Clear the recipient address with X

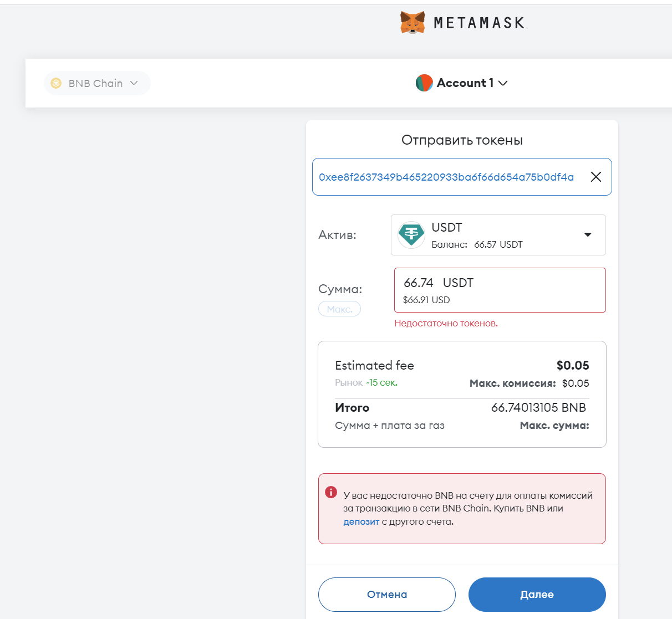click(x=596, y=177)
